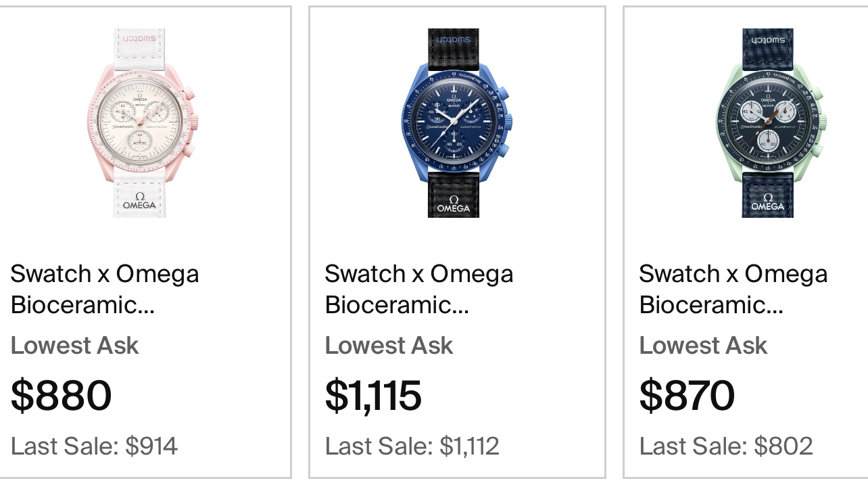The width and height of the screenshot is (868, 485).
Task: Select the $870 lowest ask price
Action: [687, 396]
